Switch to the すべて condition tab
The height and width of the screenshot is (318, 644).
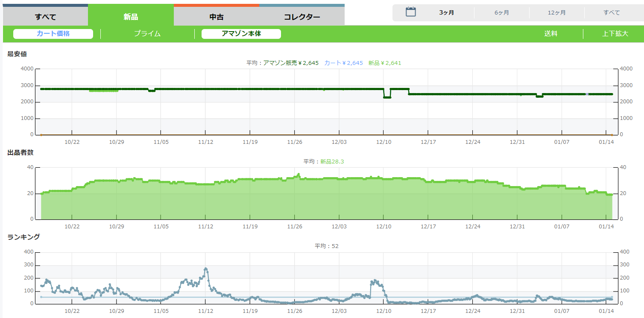coord(45,17)
